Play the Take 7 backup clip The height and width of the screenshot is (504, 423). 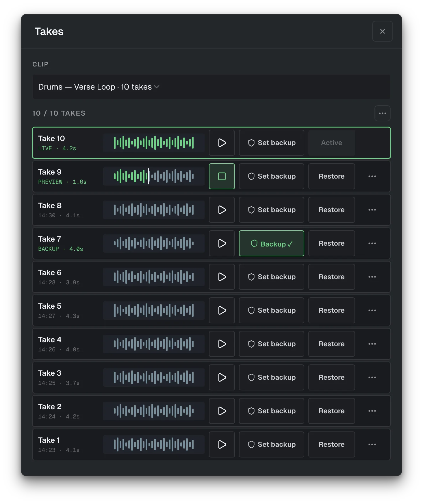click(222, 243)
